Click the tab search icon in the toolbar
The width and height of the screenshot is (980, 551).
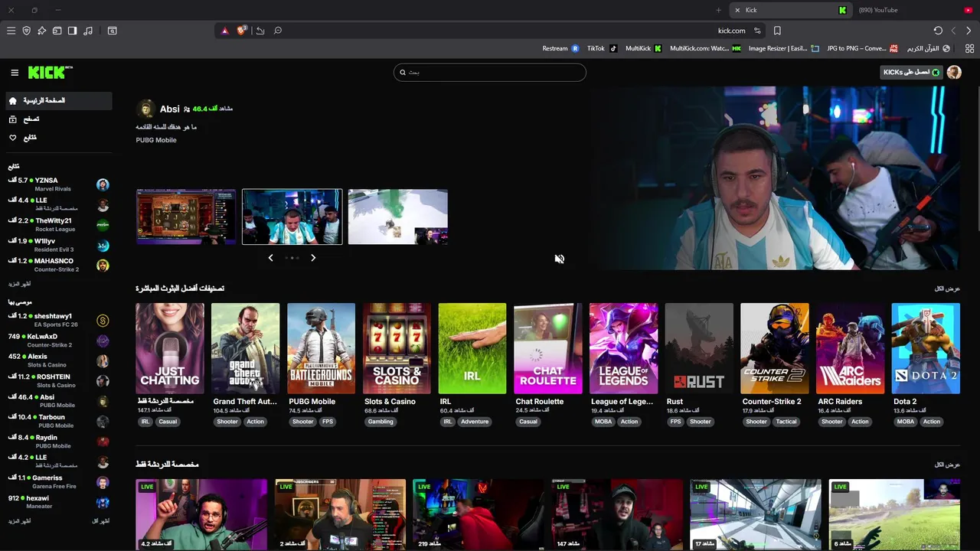tap(112, 31)
